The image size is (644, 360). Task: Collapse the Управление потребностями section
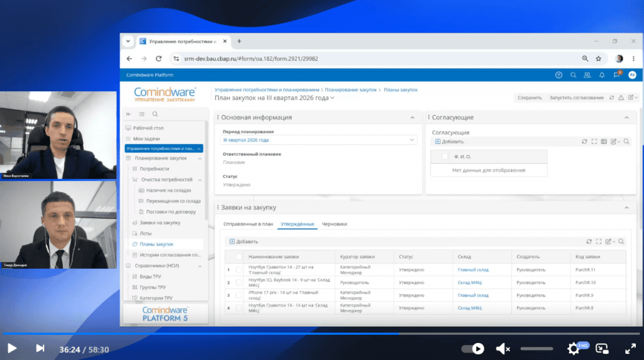coord(199,149)
